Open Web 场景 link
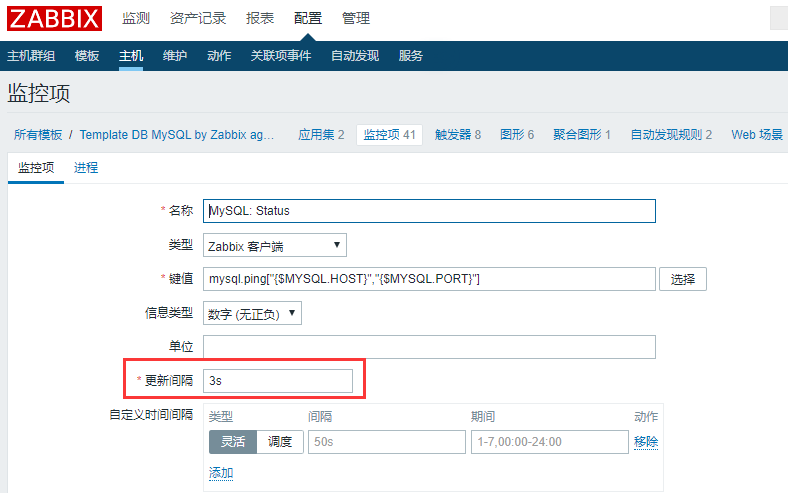 click(757, 135)
